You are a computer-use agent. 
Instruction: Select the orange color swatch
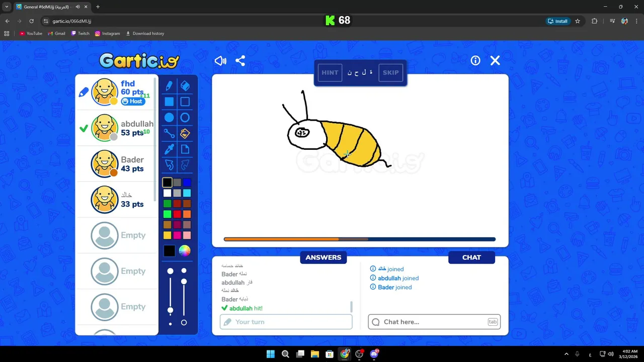(x=187, y=214)
